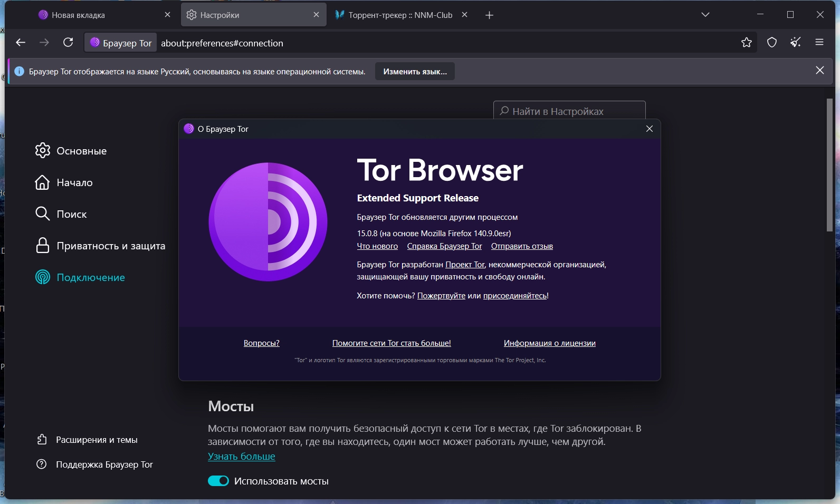The width and height of the screenshot is (840, 504).
Task: Open the Справка Браузер Tor link
Action: click(x=444, y=246)
